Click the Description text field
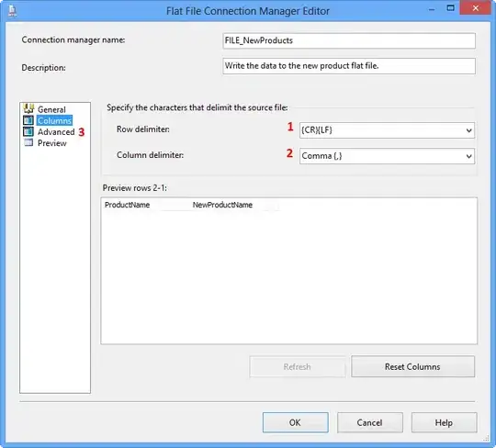The height and width of the screenshot is (448, 496). pyautogui.click(x=349, y=66)
